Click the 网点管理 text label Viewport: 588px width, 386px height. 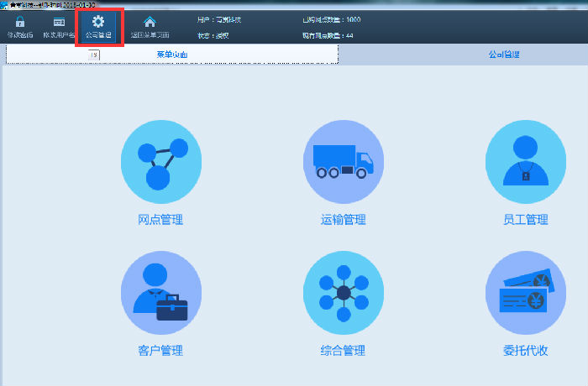point(160,220)
